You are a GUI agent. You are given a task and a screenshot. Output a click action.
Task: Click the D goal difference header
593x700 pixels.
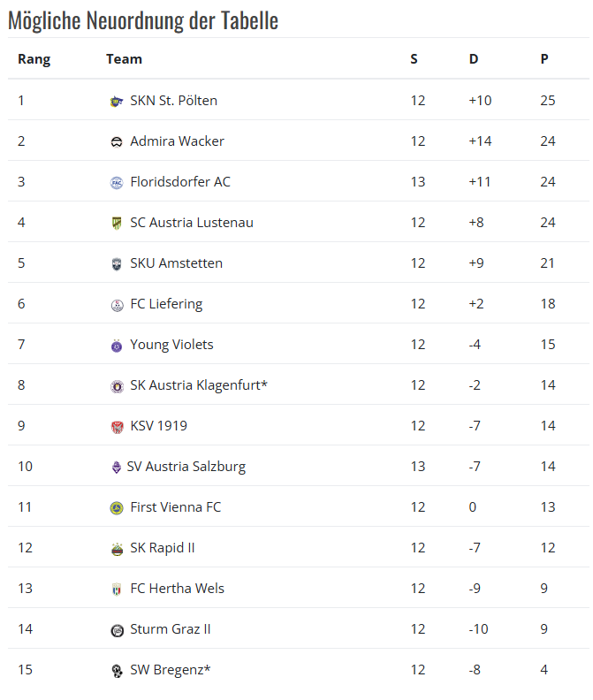[474, 59]
